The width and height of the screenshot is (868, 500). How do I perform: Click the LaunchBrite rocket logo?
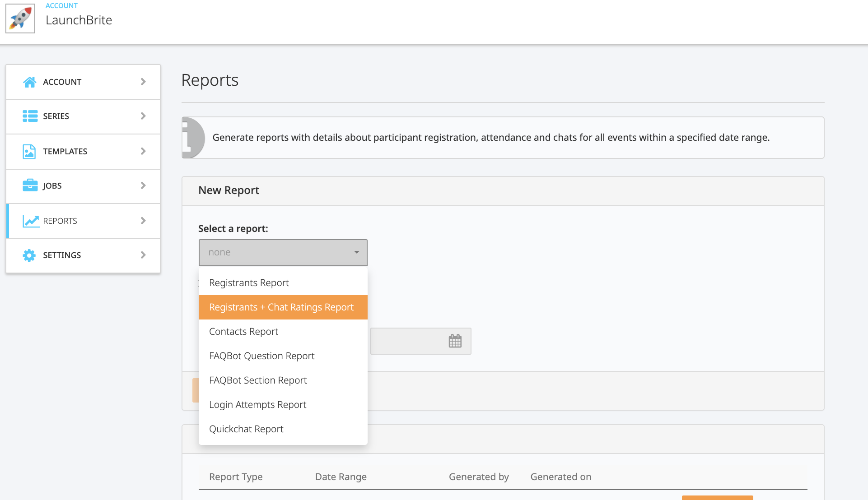20,19
